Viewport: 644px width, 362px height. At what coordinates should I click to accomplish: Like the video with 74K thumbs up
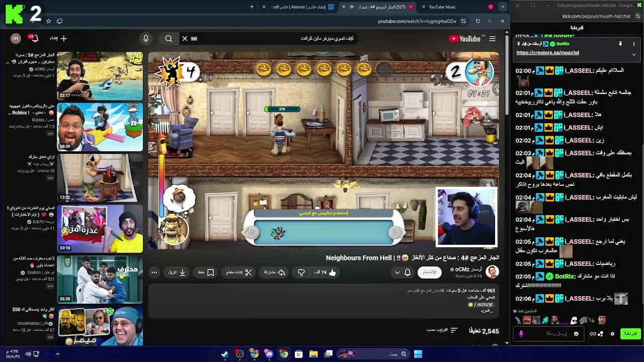325,273
